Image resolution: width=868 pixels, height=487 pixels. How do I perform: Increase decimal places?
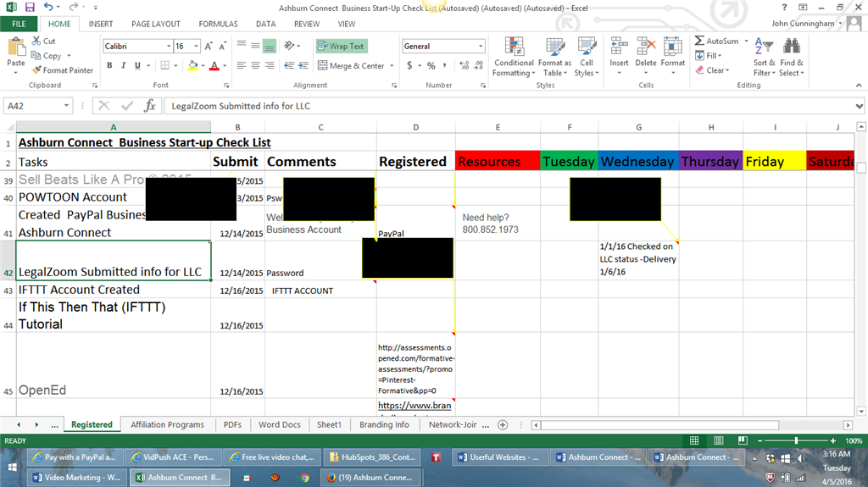click(x=464, y=65)
